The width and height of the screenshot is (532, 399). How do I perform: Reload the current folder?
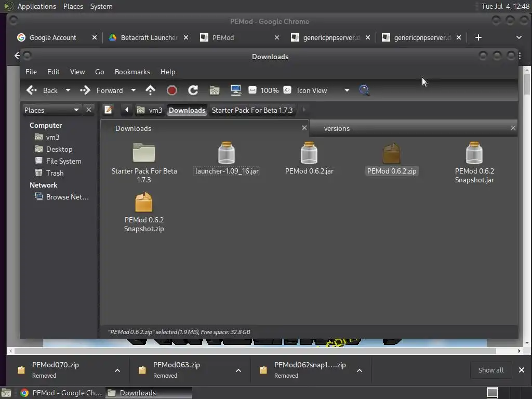click(x=193, y=90)
